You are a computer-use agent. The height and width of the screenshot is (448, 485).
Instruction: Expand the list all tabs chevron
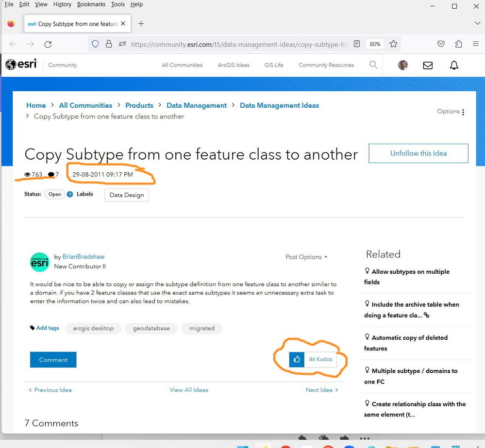(x=477, y=23)
